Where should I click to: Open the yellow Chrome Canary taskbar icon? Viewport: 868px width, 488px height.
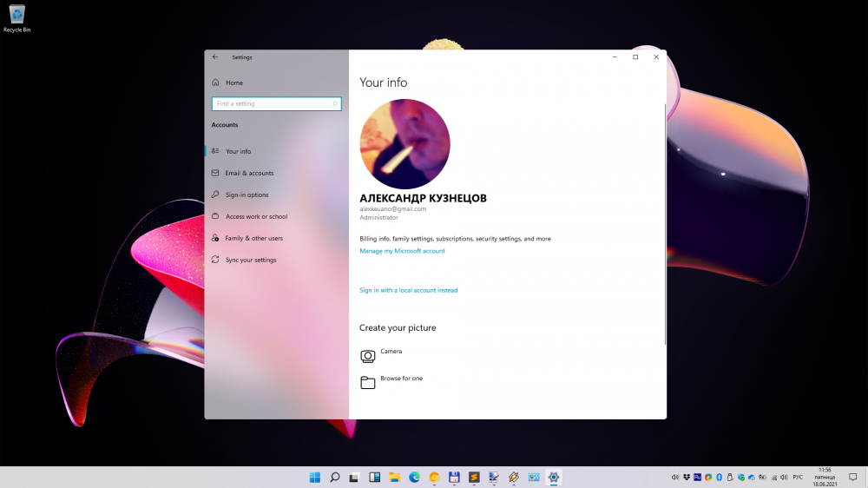tap(434, 477)
